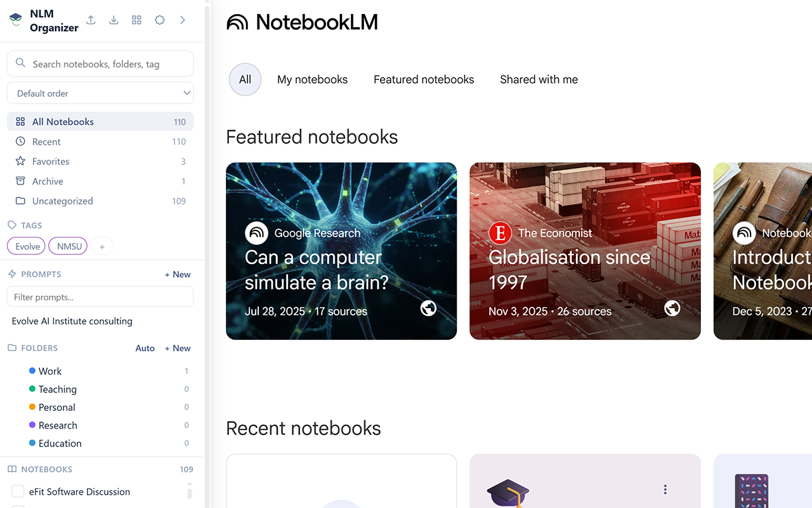Open the Default order sort dropdown
This screenshot has width=812, height=508.
point(100,93)
